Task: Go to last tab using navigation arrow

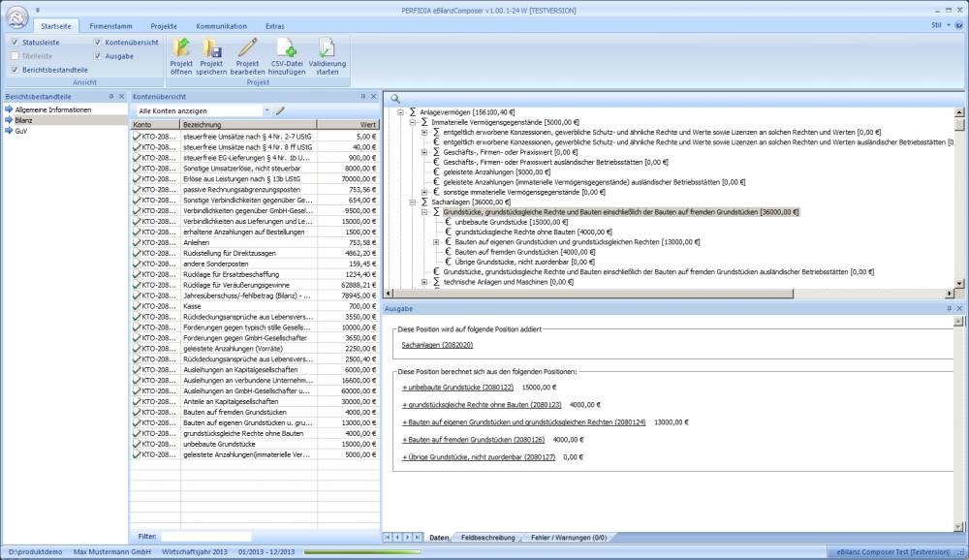Action: 418,537
